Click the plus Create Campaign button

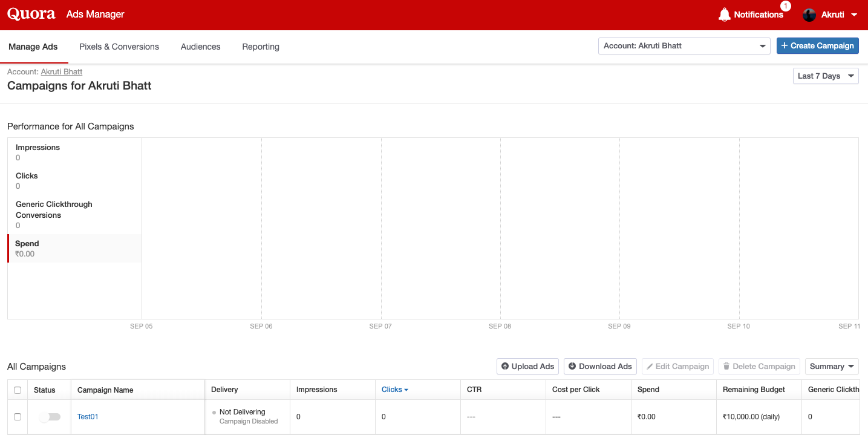click(817, 46)
